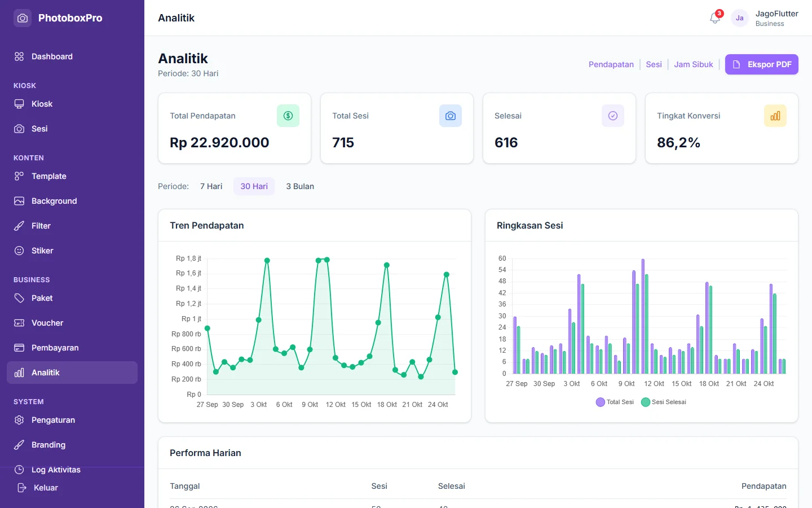Click the Template icon in sidebar
Viewport: 812px width, 508px height.
19,176
